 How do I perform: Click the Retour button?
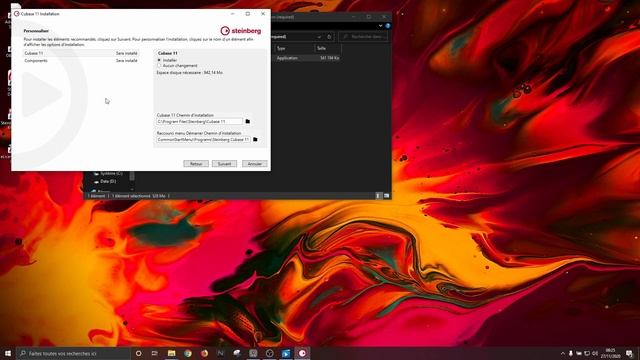coord(196,164)
